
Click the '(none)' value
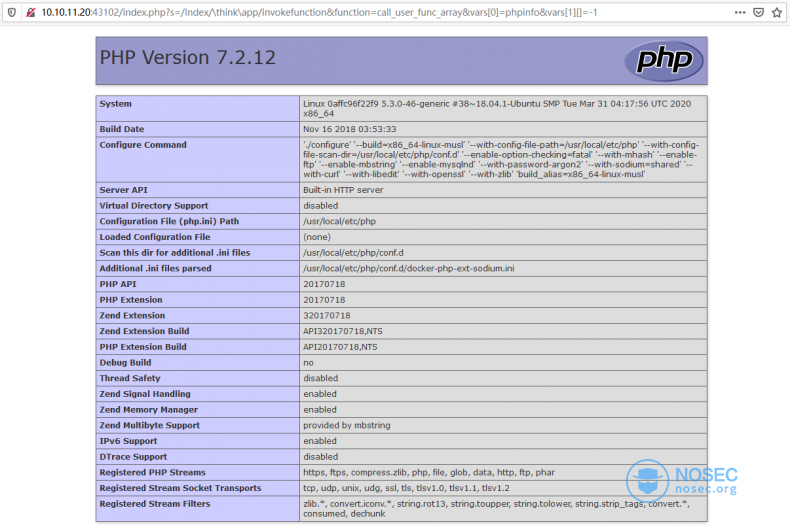tap(317, 237)
